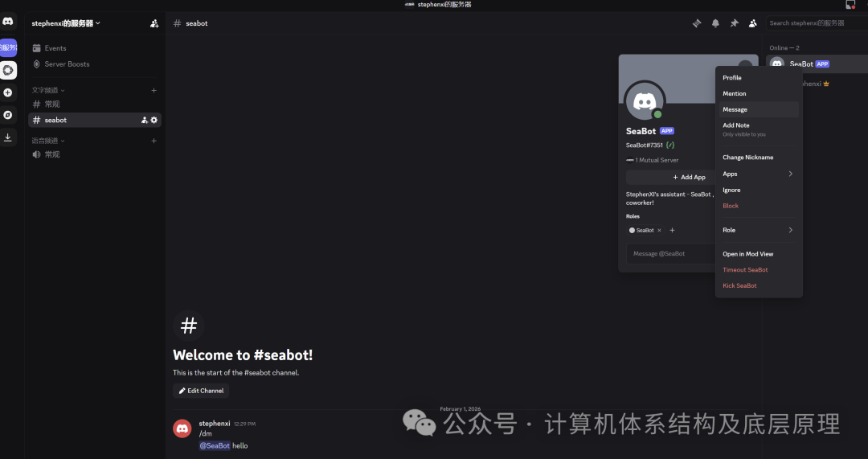Open stephenxi的服务器 server dropdown menu

point(66,23)
